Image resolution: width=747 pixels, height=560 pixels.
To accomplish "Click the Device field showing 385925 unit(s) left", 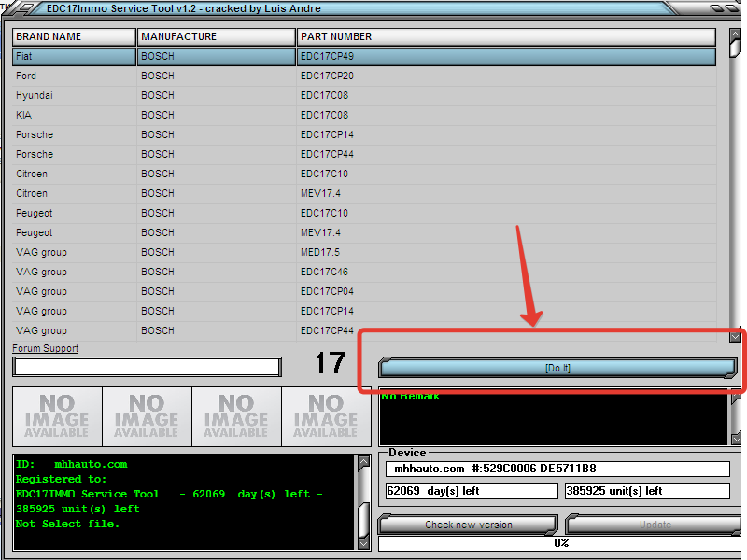I will coord(647,491).
